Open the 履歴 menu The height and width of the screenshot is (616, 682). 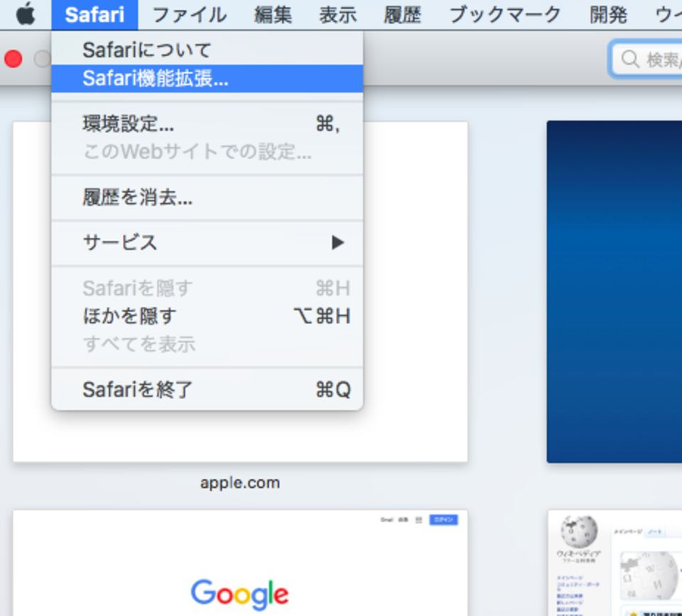click(x=402, y=13)
